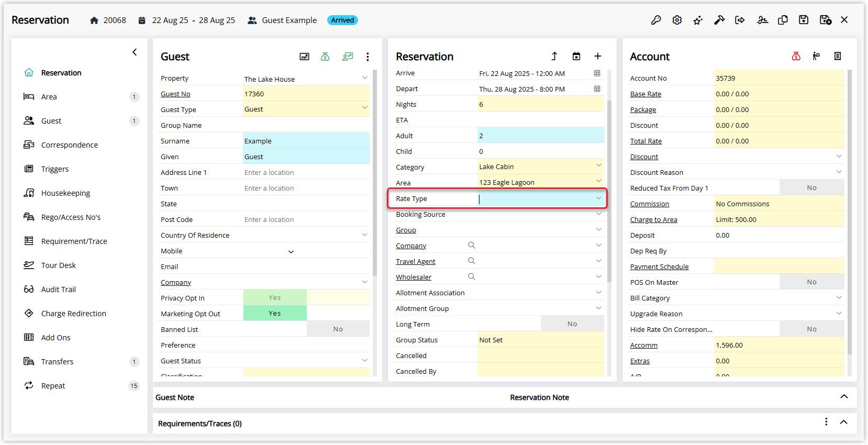
Task: Collapse the Guest Note section chevron
Action: coord(844,397)
